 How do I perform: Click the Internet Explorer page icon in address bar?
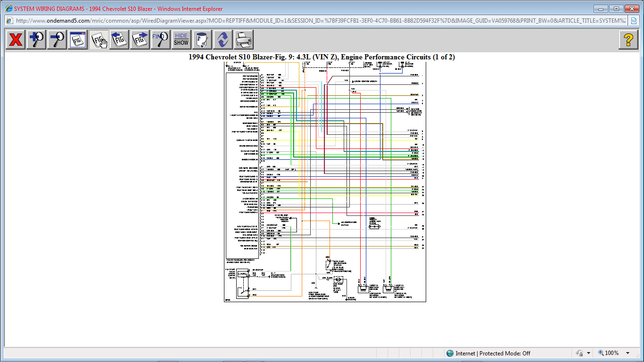point(9,21)
